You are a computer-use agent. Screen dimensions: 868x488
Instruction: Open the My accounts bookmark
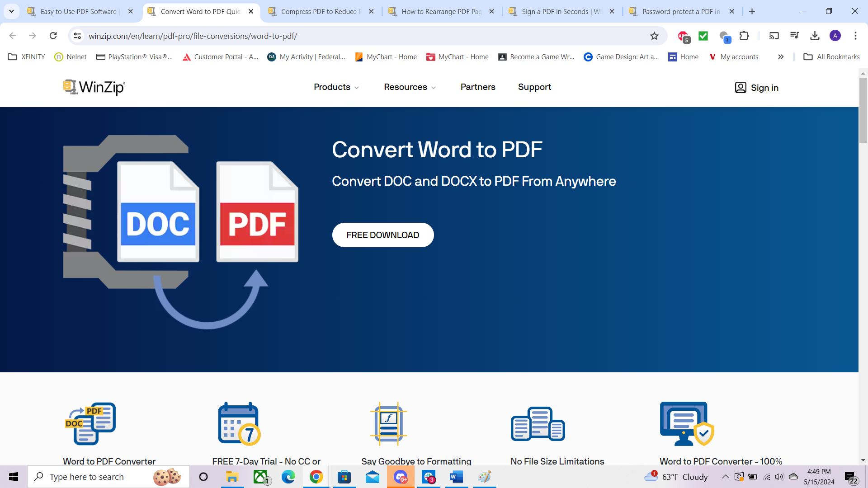tap(734, 57)
